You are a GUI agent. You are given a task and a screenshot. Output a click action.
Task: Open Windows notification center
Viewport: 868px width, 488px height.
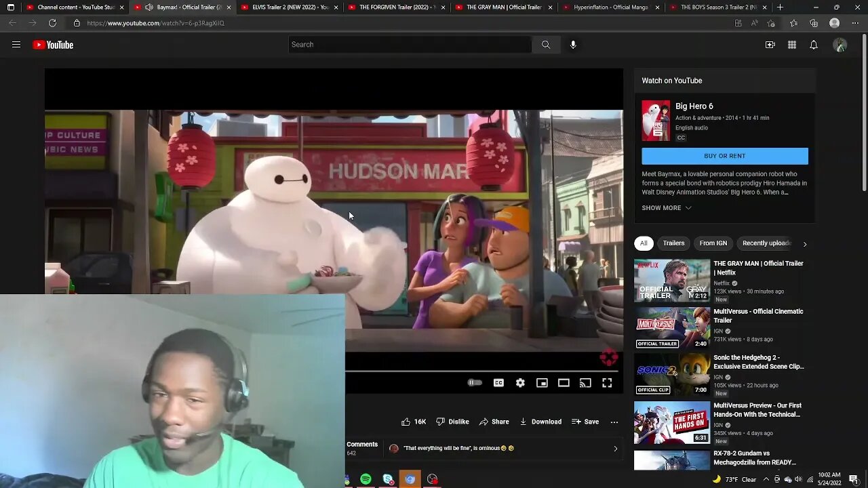853,479
